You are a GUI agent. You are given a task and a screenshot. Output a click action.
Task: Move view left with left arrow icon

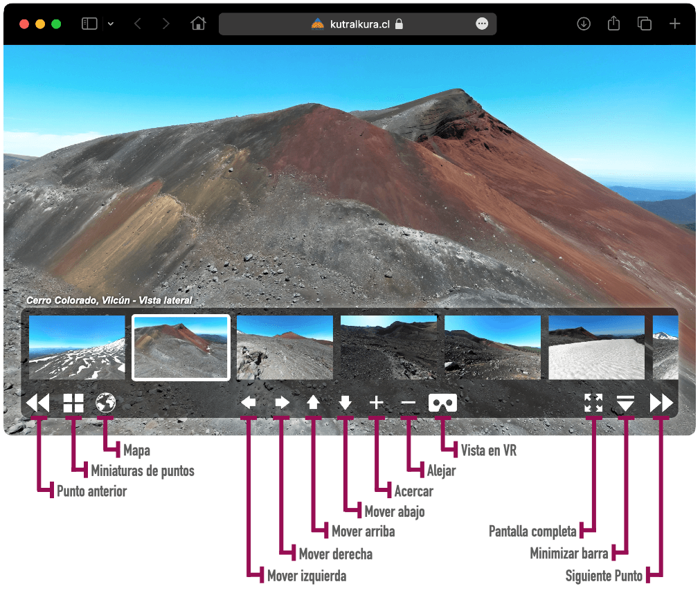248,403
